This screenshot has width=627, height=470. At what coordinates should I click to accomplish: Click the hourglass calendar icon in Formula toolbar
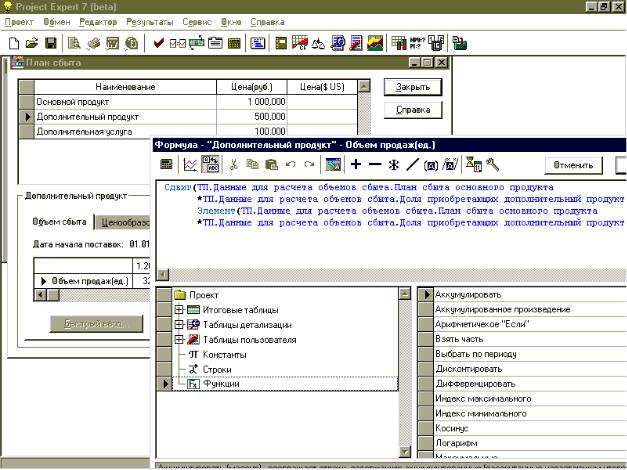click(x=474, y=164)
